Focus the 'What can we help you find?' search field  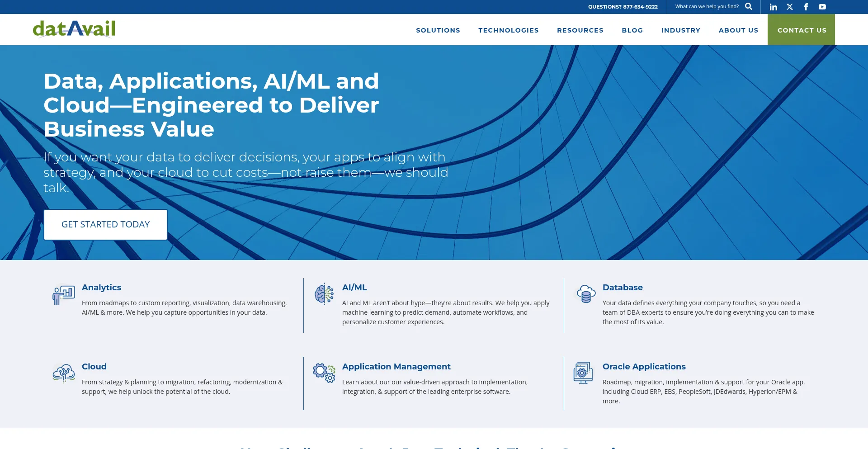[x=707, y=6]
